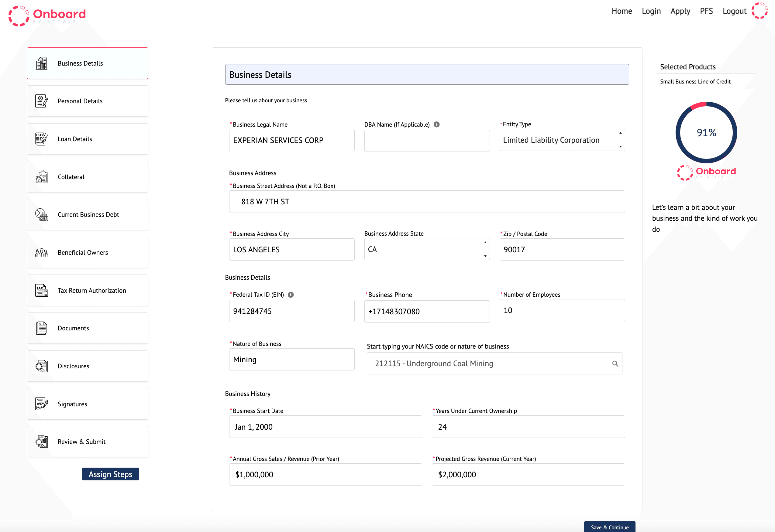Click the Disclosures magnifier icon

click(x=42, y=366)
